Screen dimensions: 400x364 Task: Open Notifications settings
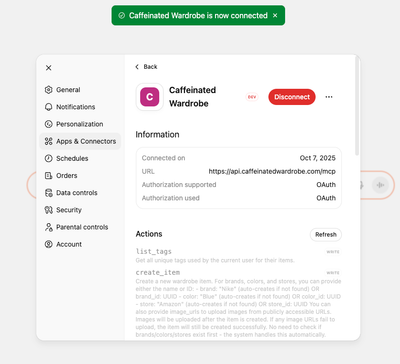click(x=80, y=107)
